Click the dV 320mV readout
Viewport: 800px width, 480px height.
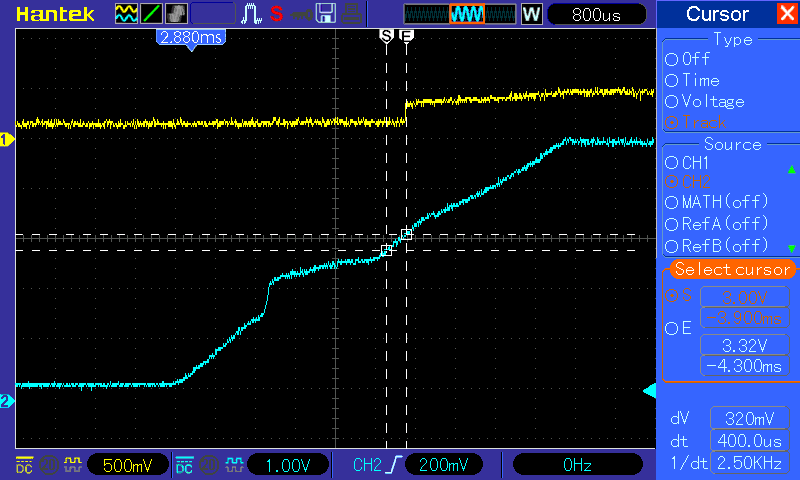click(749, 419)
